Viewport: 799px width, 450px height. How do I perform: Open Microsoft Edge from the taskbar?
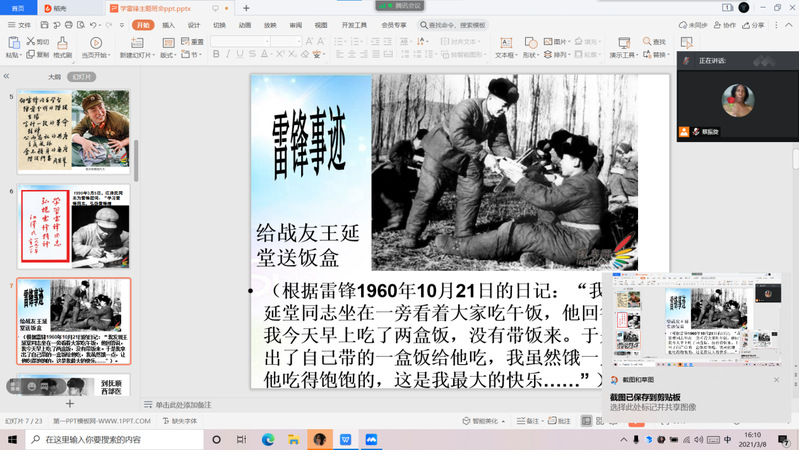[268, 439]
